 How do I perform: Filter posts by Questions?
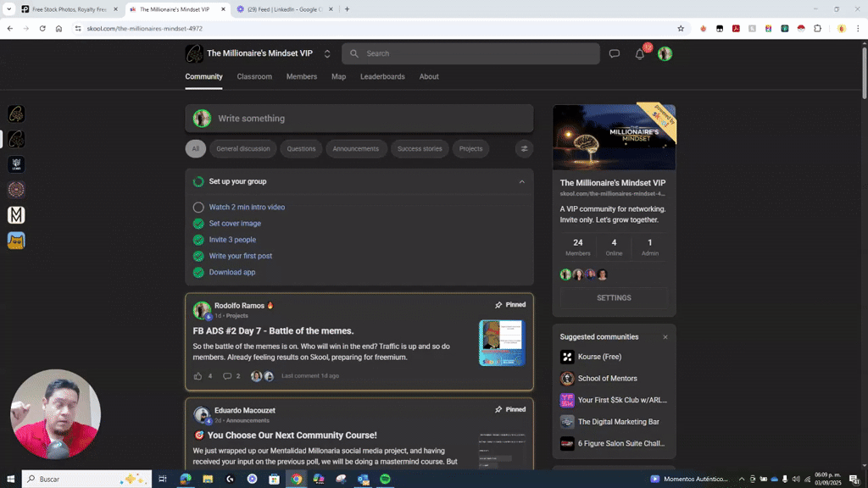click(x=301, y=148)
